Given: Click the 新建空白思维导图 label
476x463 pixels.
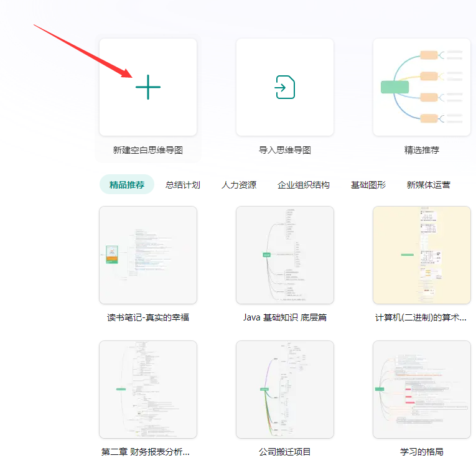Looking at the screenshot, I should coord(148,150).
